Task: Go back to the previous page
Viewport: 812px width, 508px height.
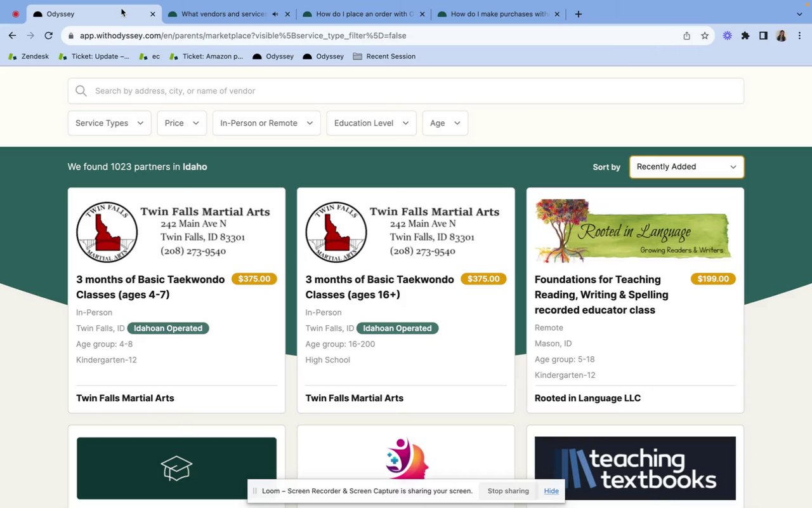Action: click(13, 36)
